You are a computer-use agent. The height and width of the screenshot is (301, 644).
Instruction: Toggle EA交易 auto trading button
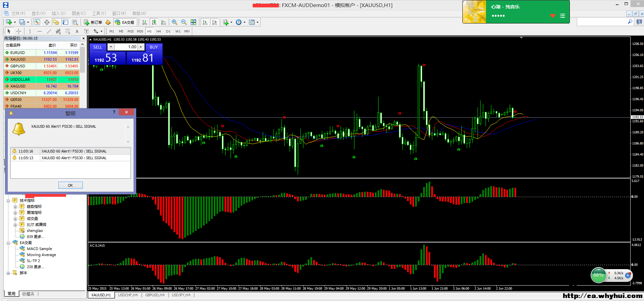coord(125,22)
